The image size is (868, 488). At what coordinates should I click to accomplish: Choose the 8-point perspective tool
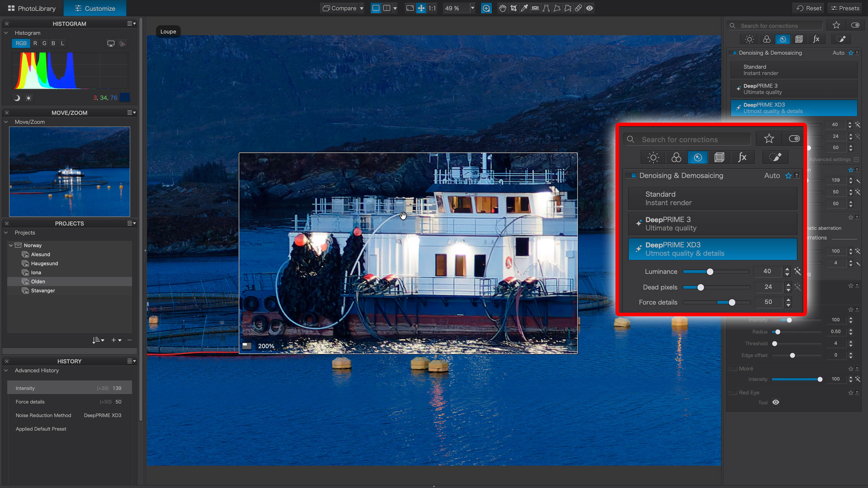coord(568,8)
